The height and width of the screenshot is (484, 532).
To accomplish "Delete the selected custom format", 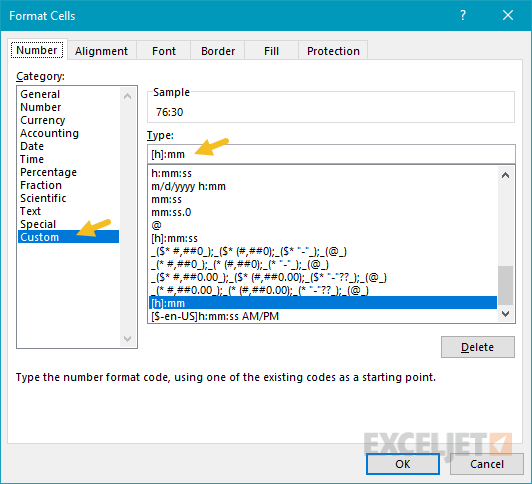I will point(478,347).
